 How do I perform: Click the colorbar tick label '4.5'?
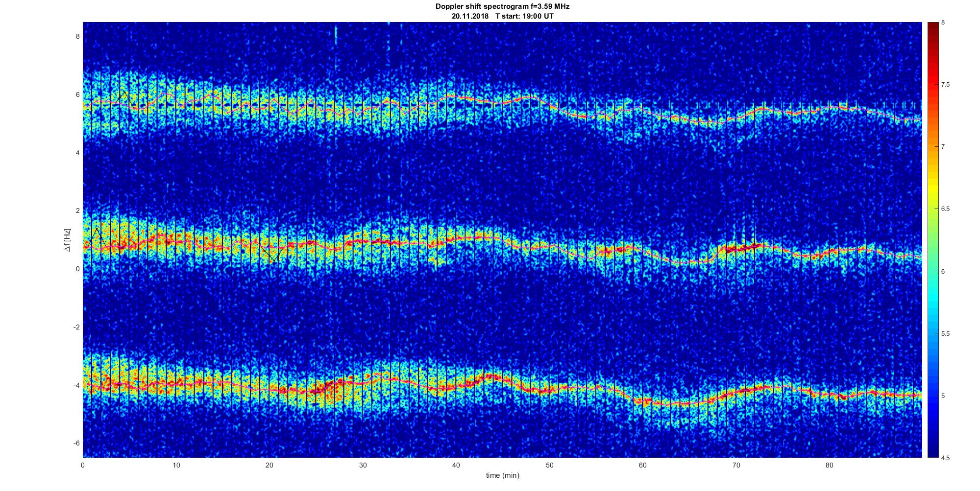pyautogui.click(x=945, y=458)
